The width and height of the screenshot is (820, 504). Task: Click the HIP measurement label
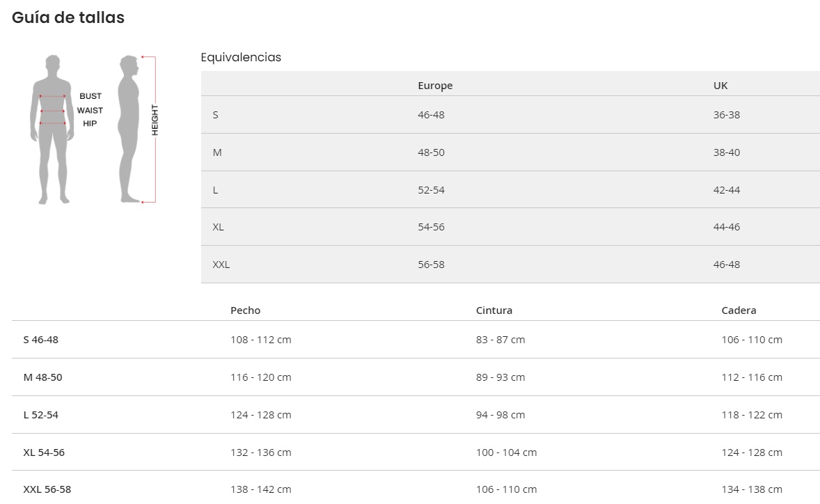(x=90, y=123)
